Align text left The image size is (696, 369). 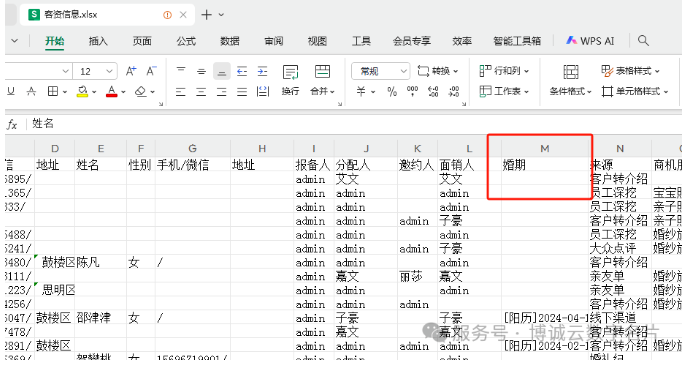click(x=181, y=92)
